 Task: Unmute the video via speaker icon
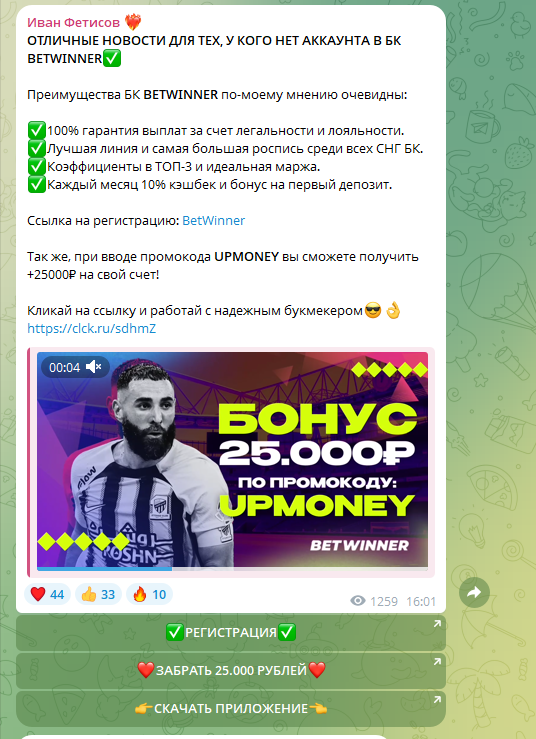(x=93, y=367)
